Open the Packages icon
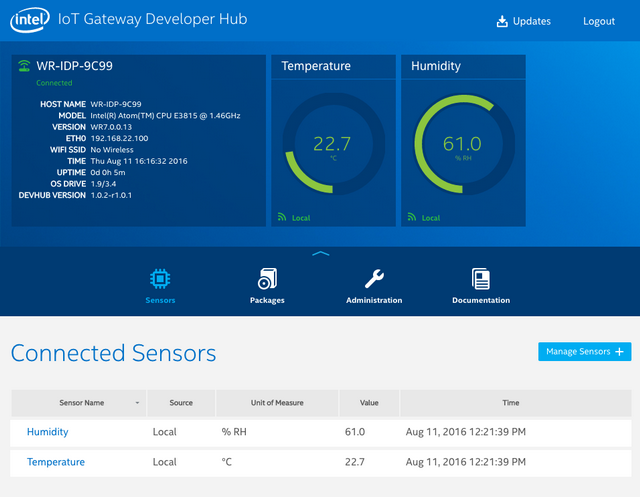 tap(267, 279)
